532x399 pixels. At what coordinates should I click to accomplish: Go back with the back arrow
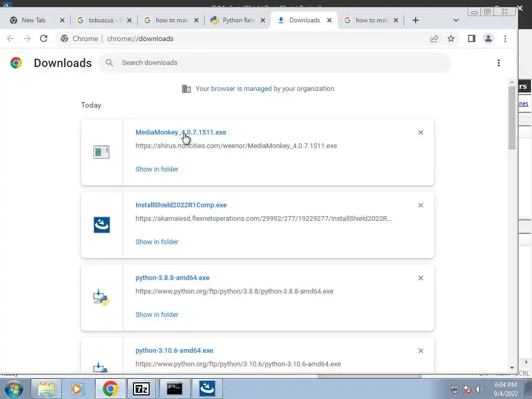10,38
